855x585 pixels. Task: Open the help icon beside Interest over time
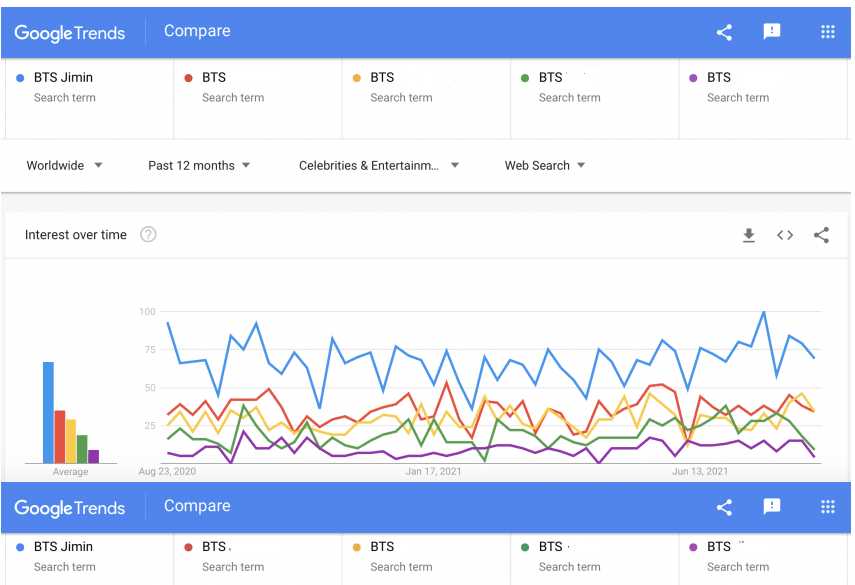point(148,234)
